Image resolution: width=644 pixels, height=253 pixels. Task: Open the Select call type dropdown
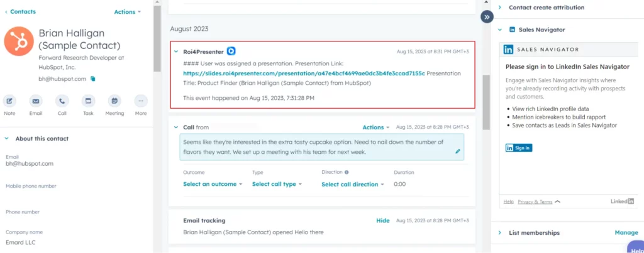click(x=277, y=184)
